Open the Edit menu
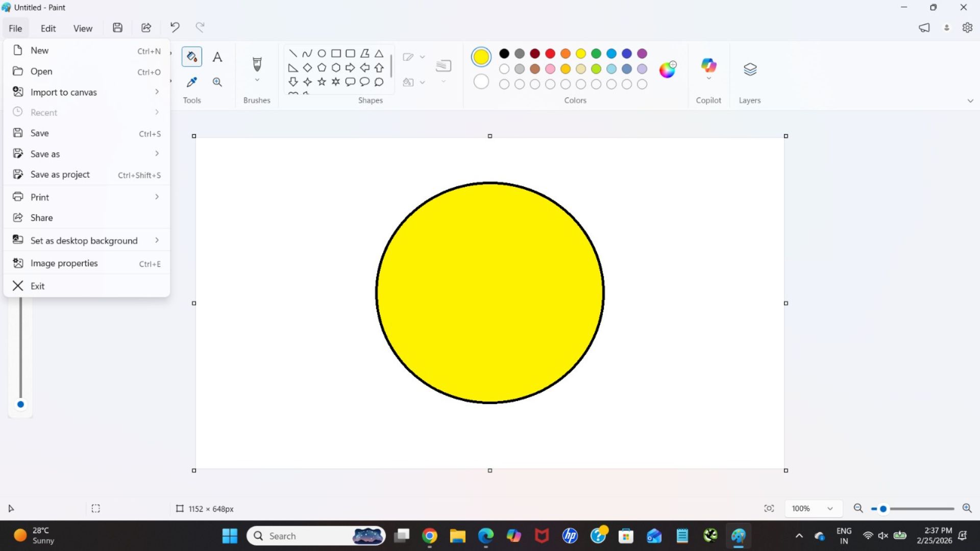The image size is (980, 551). click(x=47, y=28)
